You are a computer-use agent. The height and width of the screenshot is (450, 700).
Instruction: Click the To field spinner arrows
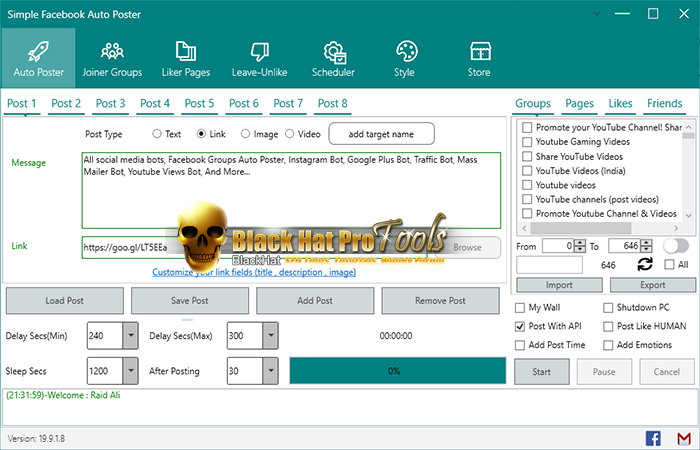(x=646, y=246)
